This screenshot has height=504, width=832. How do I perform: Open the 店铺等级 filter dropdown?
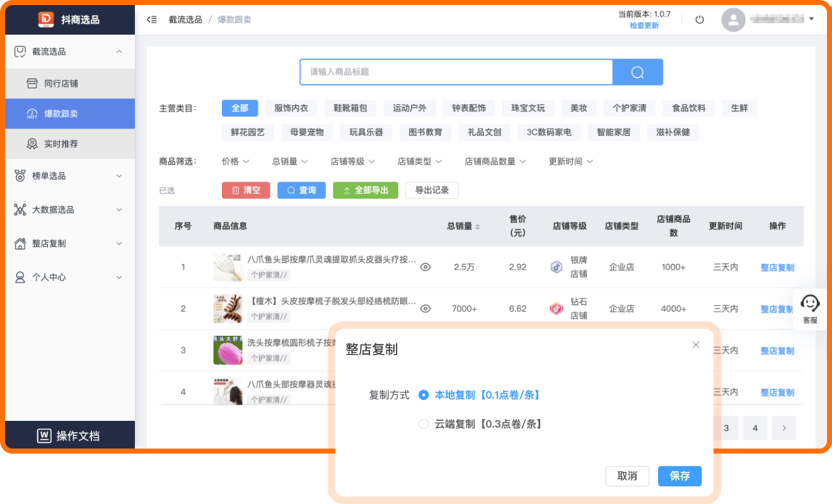(353, 161)
